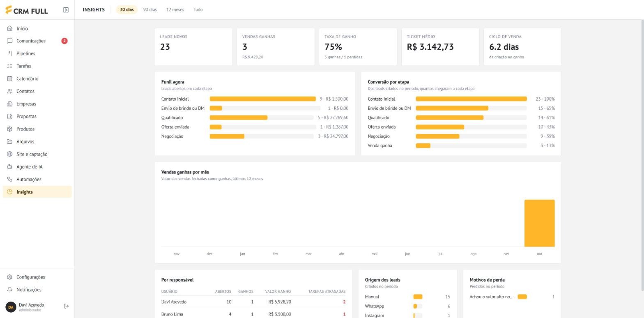The width and height of the screenshot is (644, 318).
Task: Click the Configurações gear icon
Action: click(10, 277)
